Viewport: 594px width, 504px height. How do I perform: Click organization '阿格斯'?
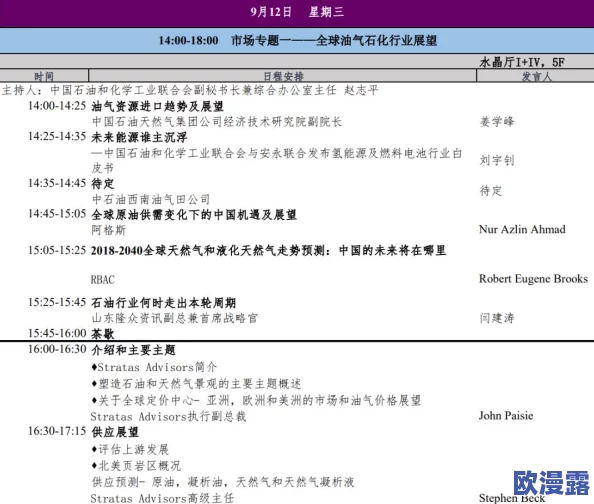point(109,230)
